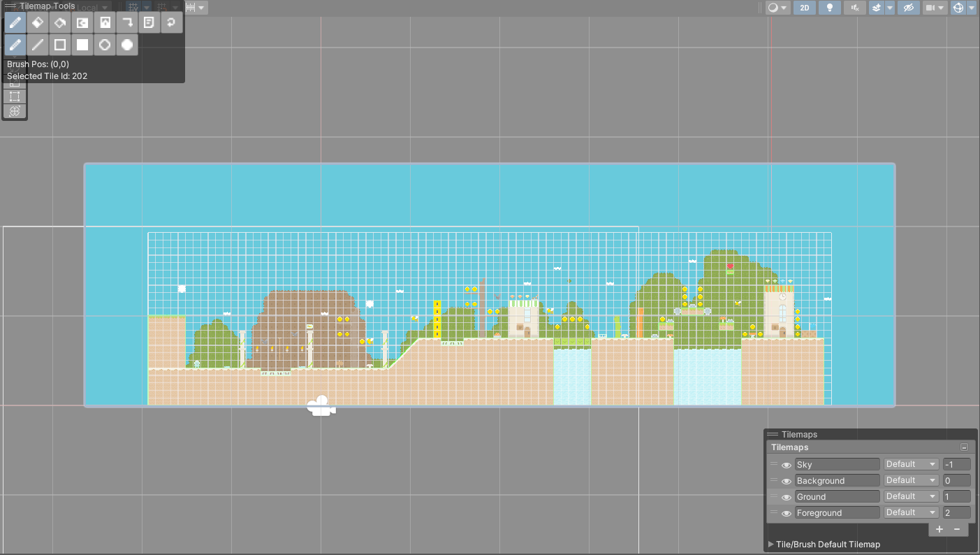Open the gizmos dropdown arrow
Viewport: 980px width, 555px height.
pos(972,8)
